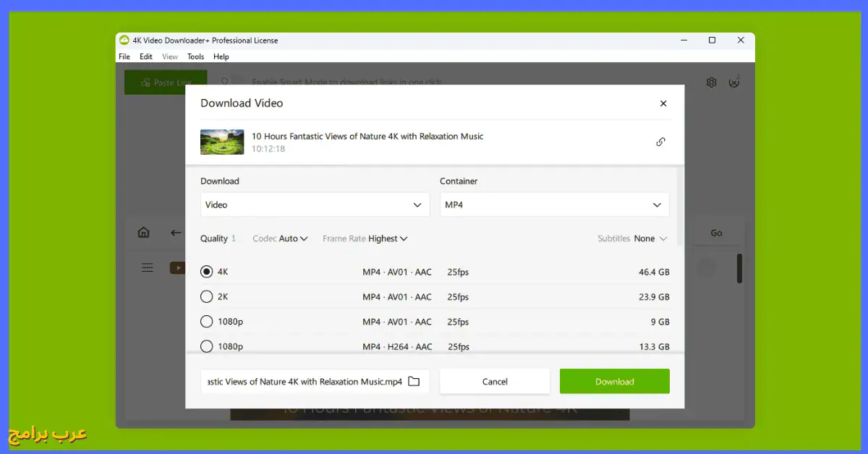Viewport: 868px width, 454px height.
Task: Click the Cancel button
Action: pyautogui.click(x=495, y=382)
